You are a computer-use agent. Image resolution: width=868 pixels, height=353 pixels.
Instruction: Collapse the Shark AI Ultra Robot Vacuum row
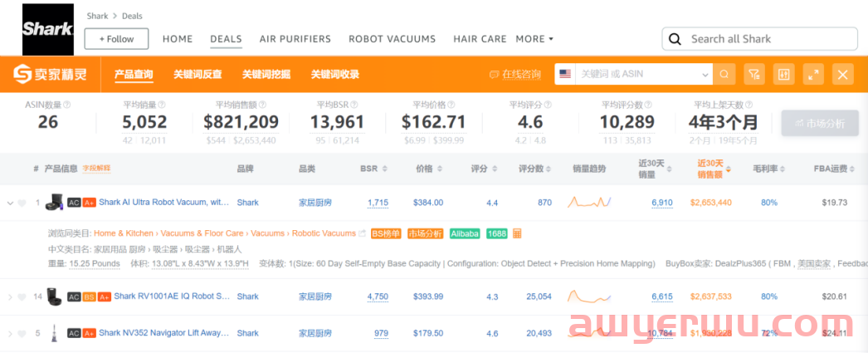pyautogui.click(x=9, y=203)
